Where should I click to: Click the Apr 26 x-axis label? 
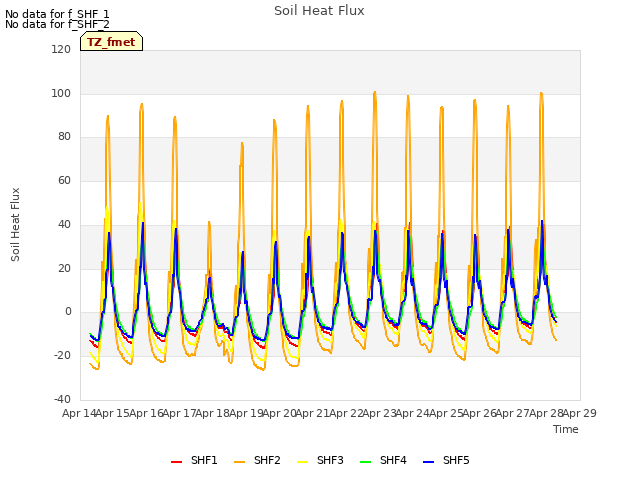(x=479, y=413)
